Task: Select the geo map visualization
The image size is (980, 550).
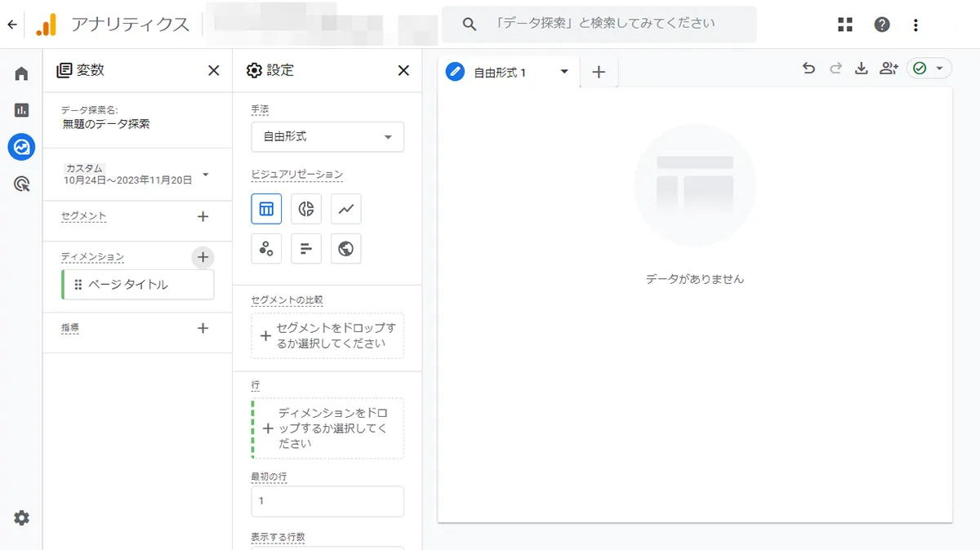Action: click(345, 248)
